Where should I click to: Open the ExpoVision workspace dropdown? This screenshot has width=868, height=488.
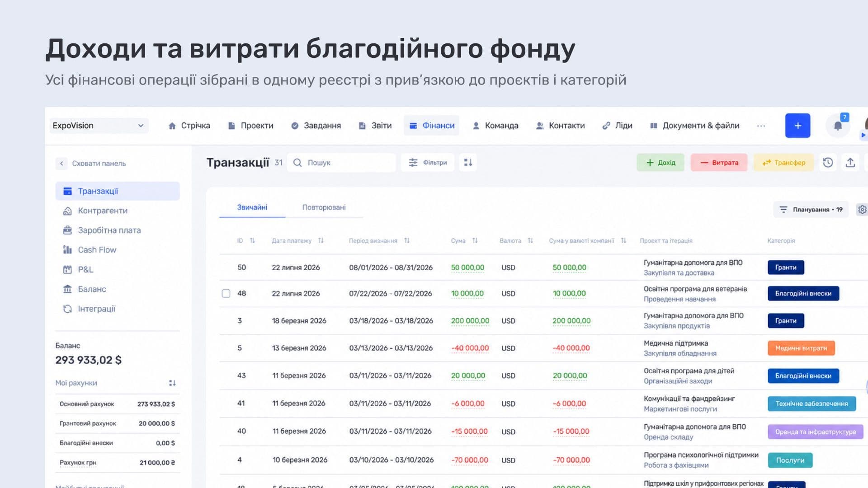tap(99, 126)
